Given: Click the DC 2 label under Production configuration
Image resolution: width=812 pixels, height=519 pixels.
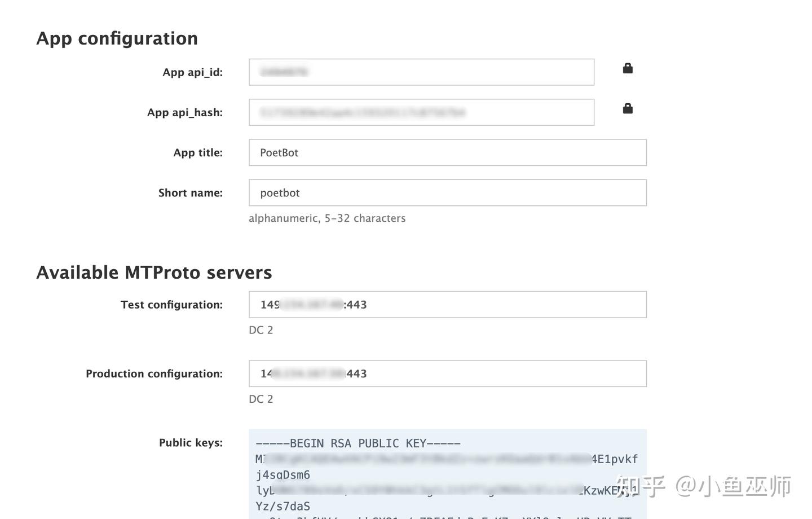Looking at the screenshot, I should (261, 398).
